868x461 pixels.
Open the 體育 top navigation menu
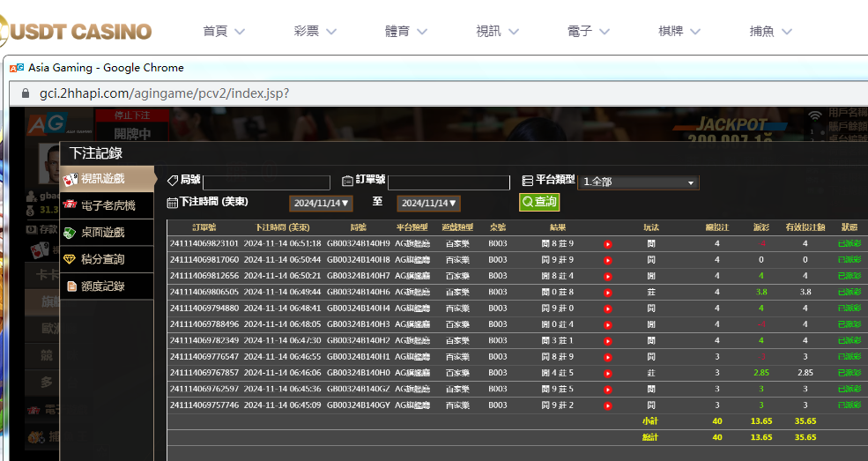tap(405, 31)
